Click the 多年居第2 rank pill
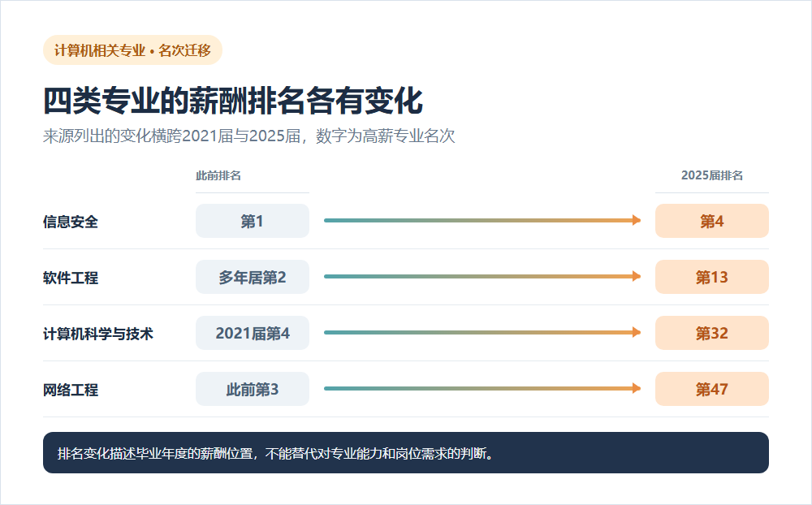The image size is (812, 505). [x=253, y=277]
